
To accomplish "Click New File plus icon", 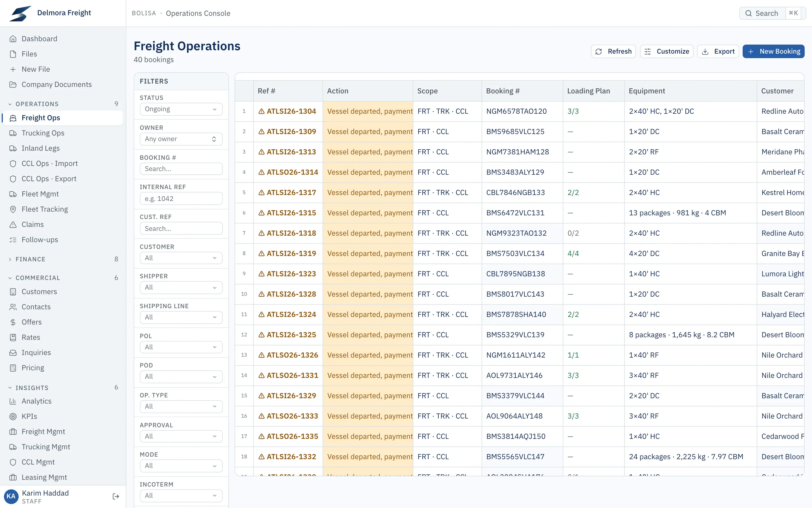I will tap(13, 69).
